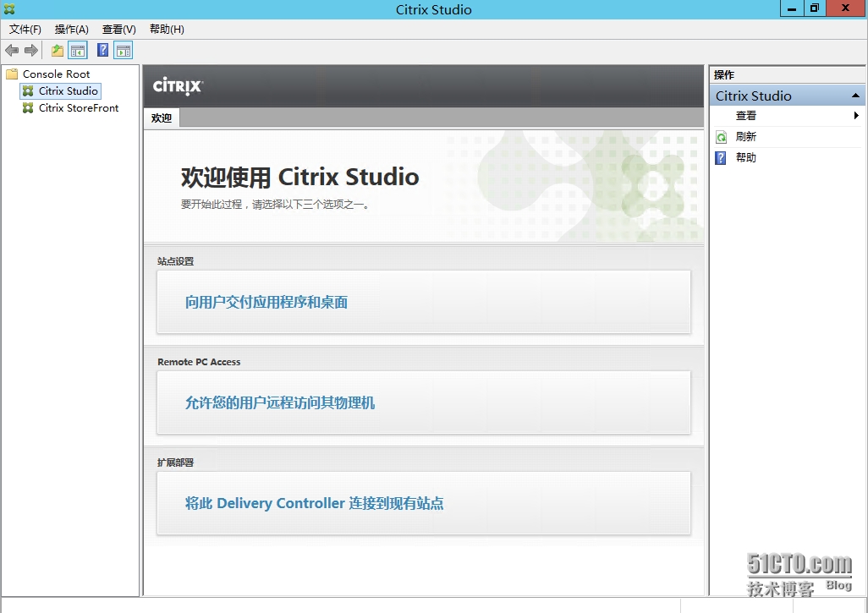Click the Back arrow toolbar icon
Viewport: 868px width, 613px height.
[x=12, y=51]
